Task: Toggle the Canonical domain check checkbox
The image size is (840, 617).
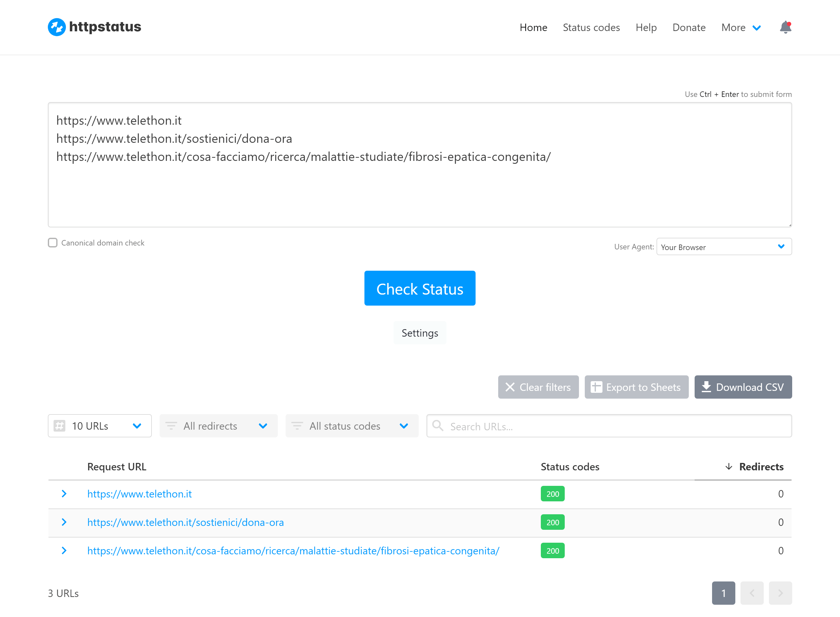Action: (53, 243)
